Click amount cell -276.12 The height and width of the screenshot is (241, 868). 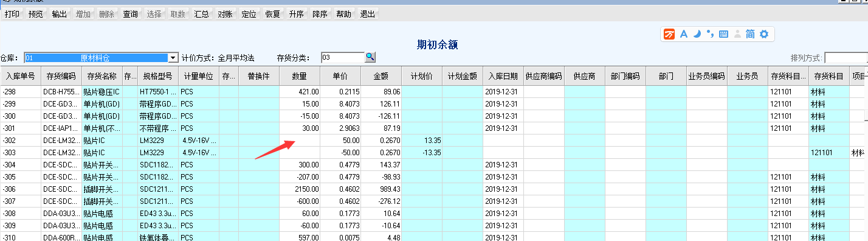pos(381,201)
